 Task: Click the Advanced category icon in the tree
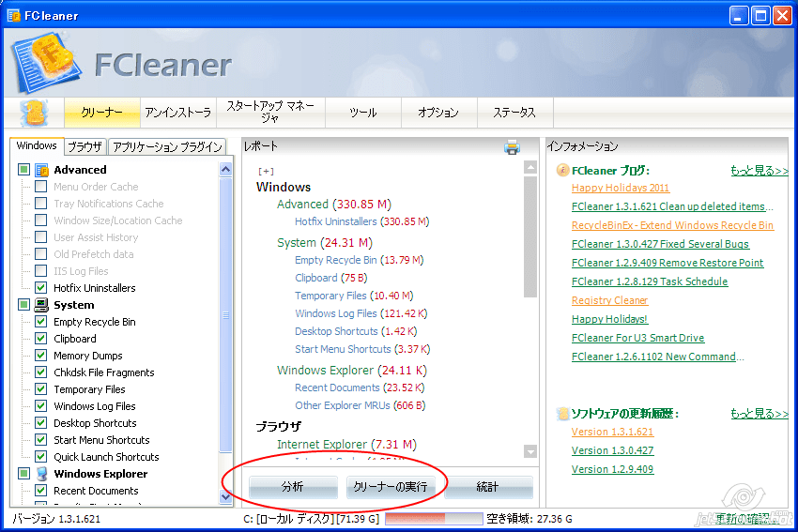coord(42,170)
